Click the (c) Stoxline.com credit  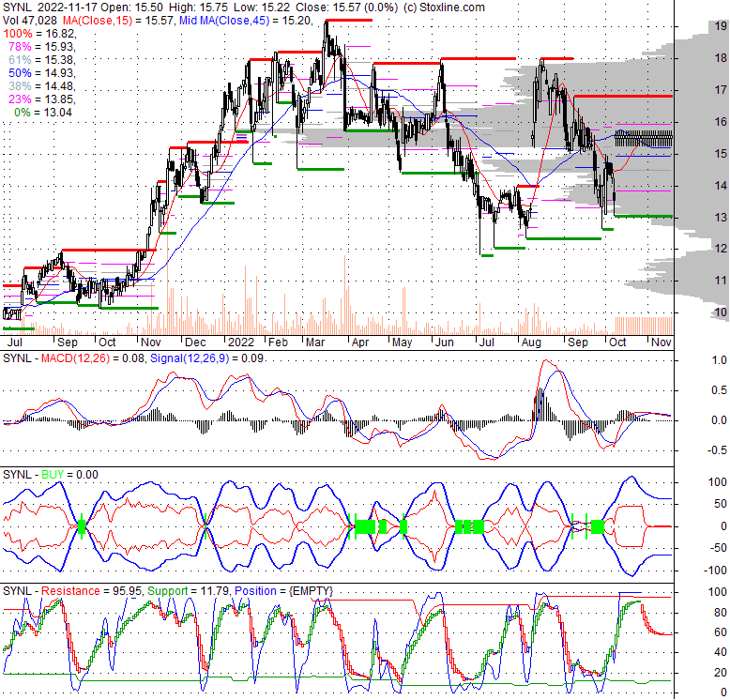click(444, 8)
